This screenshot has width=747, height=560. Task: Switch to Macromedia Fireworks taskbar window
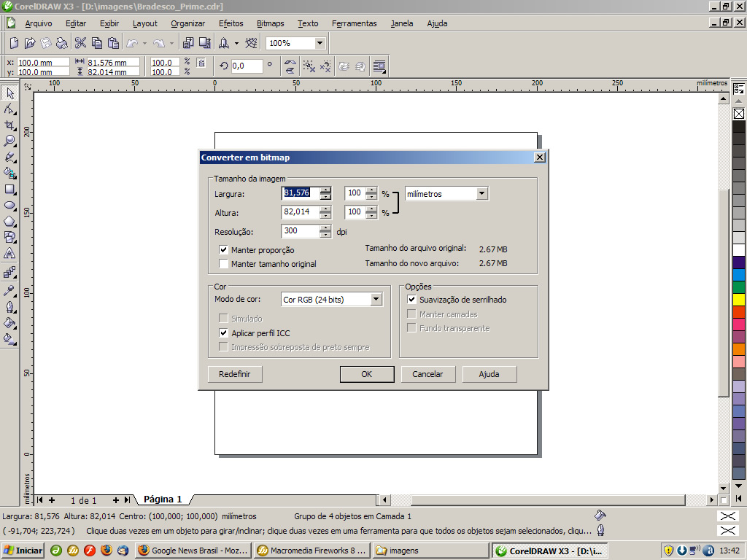[312, 551]
